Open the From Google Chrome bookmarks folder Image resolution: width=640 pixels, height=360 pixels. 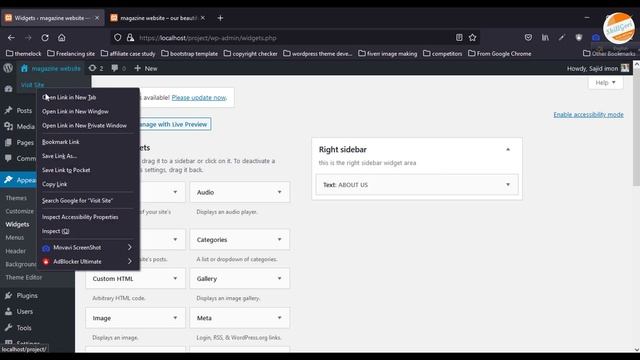click(x=500, y=53)
